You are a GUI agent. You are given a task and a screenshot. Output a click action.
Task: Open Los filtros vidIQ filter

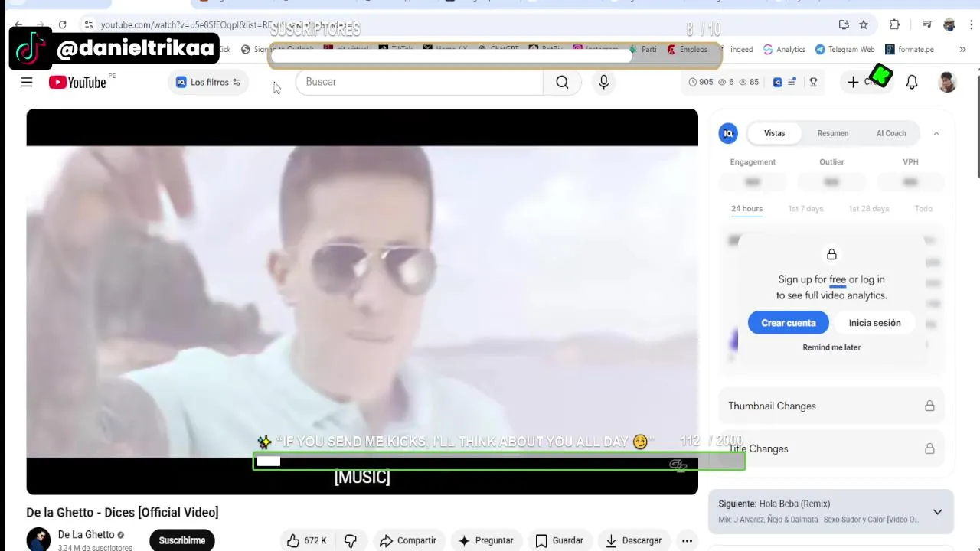pos(208,82)
